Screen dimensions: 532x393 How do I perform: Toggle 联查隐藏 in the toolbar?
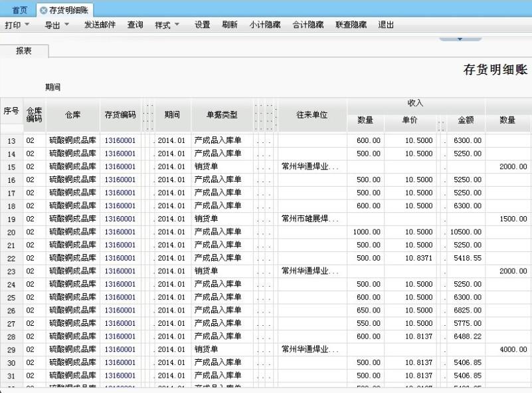click(351, 25)
